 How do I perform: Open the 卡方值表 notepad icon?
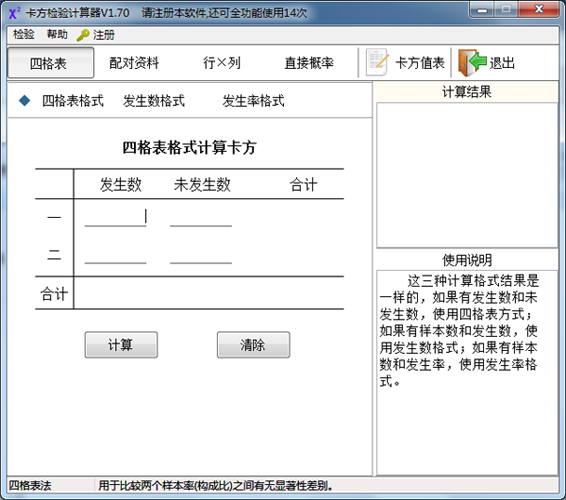click(x=377, y=62)
